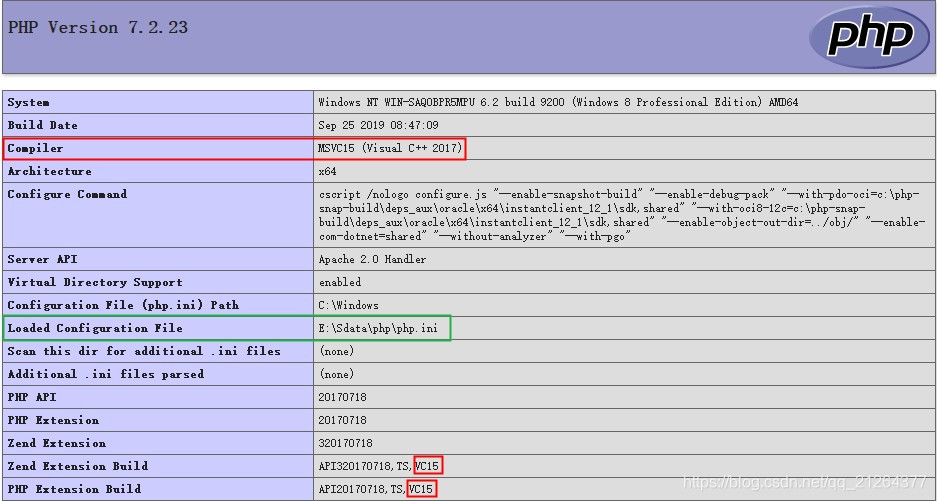Viewport: 937px width, 501px height.
Task: Click the PHP logo in header
Action: (869, 36)
